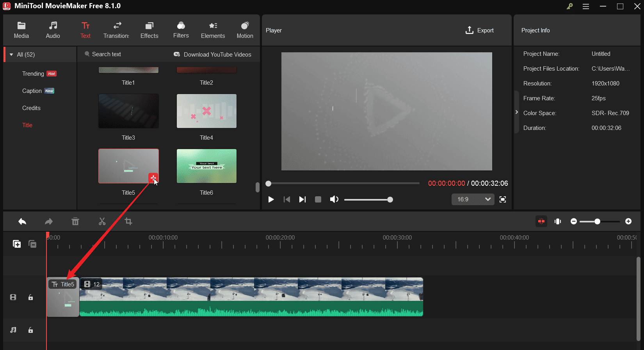Play the video preview
Image resolution: width=644 pixels, height=350 pixels.
point(271,199)
